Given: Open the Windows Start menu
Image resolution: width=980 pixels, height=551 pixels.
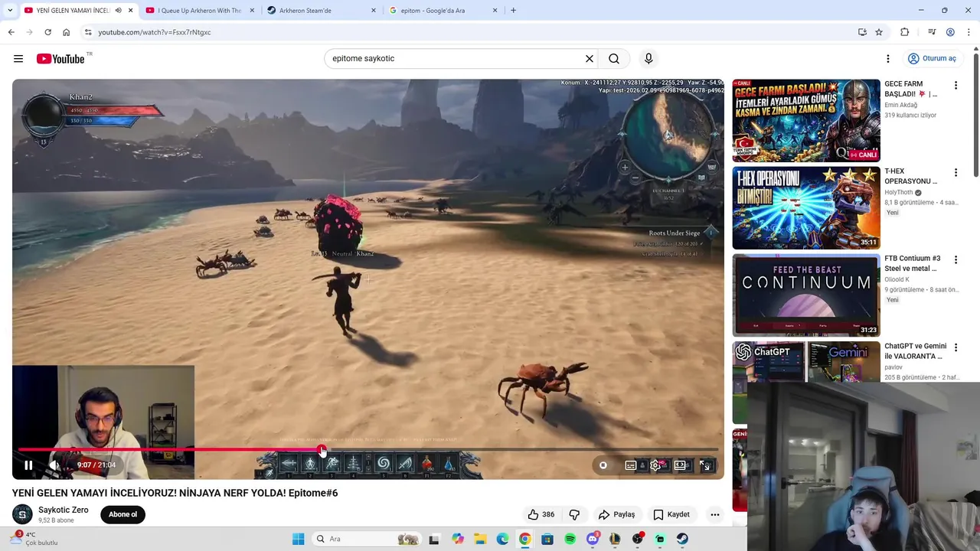Looking at the screenshot, I should point(298,540).
